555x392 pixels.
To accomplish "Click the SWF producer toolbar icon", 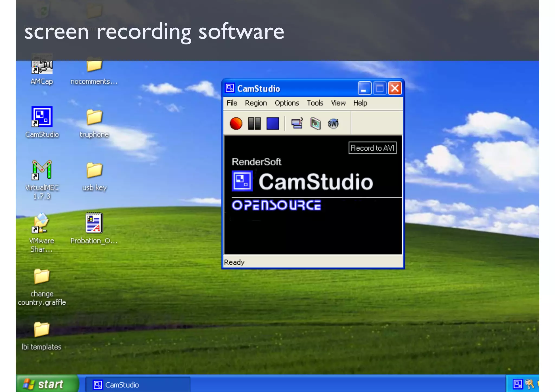I will (x=333, y=124).
